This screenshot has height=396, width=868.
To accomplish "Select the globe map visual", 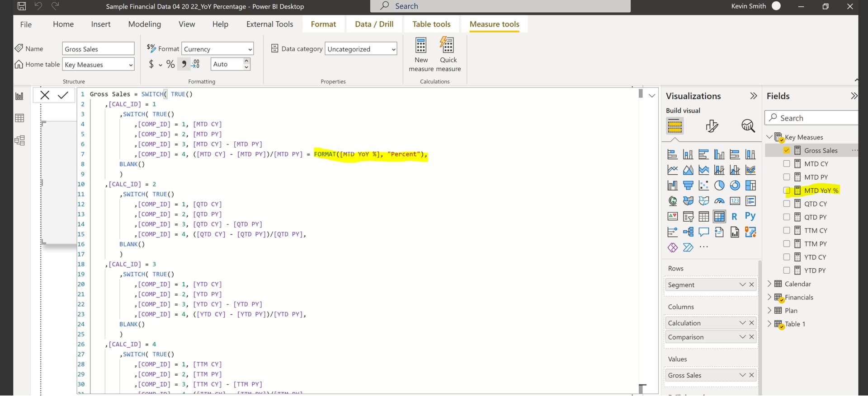I will tap(673, 201).
